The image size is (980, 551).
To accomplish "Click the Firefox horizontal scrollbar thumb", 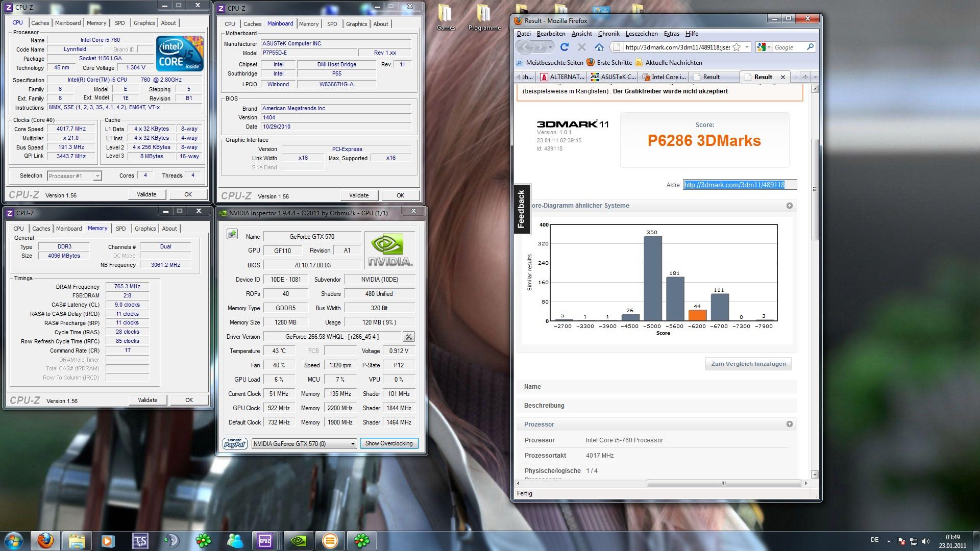I will click(x=723, y=483).
